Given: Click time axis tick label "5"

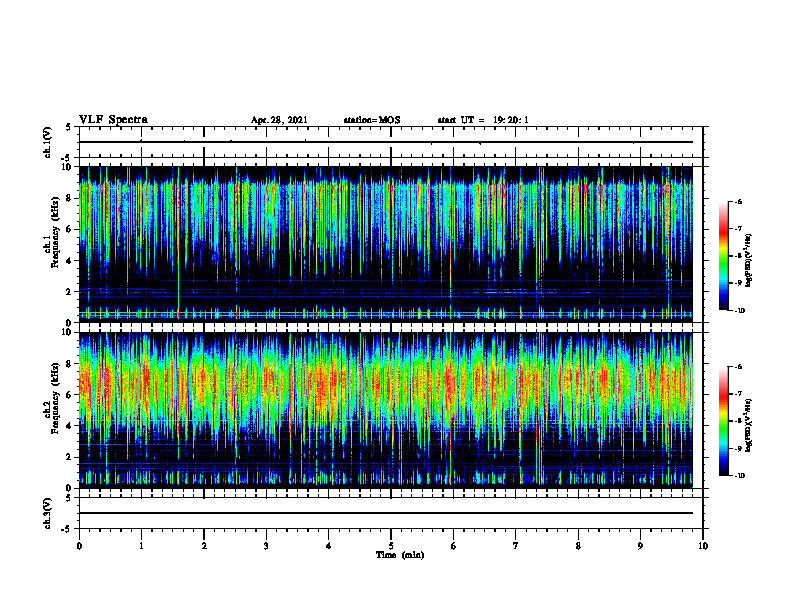Looking at the screenshot, I should (391, 546).
